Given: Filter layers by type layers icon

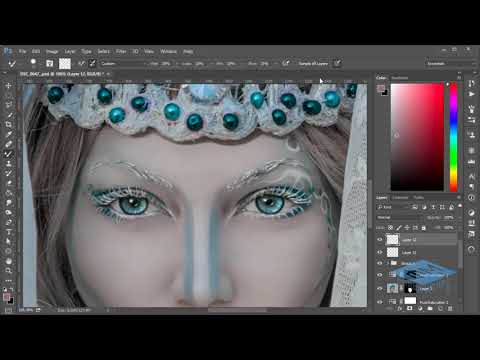Looking at the screenshot, I should [x=433, y=207].
